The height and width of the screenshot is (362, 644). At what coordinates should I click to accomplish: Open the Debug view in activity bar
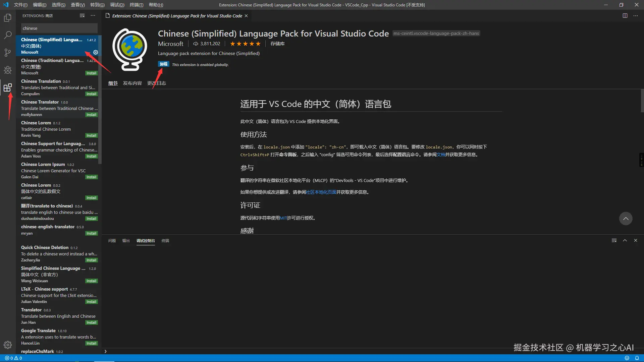click(x=7, y=70)
